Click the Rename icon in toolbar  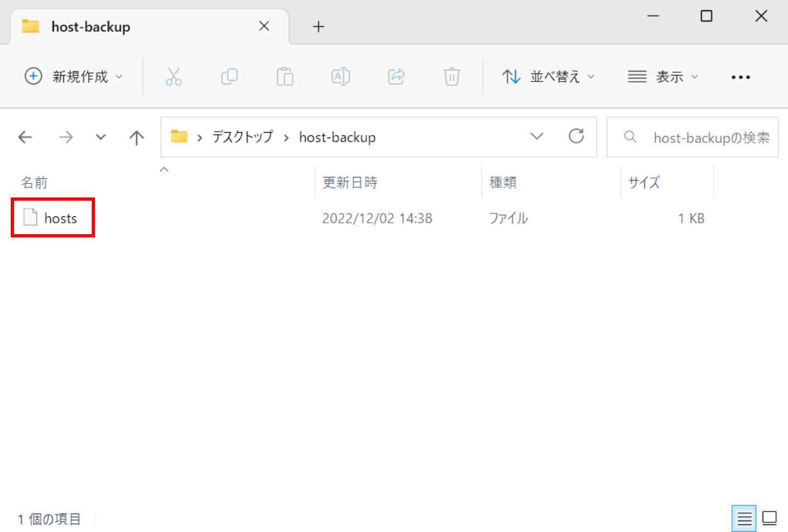341,77
